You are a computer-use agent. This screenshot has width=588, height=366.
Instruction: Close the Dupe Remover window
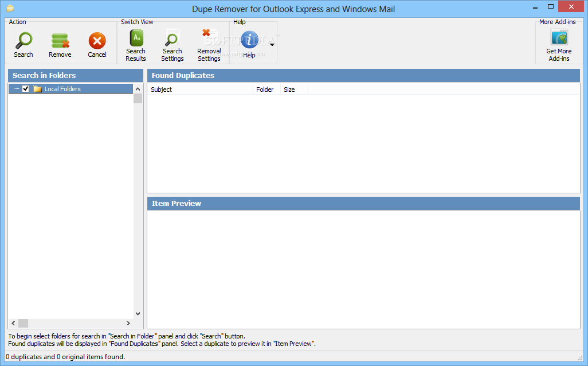click(x=571, y=6)
